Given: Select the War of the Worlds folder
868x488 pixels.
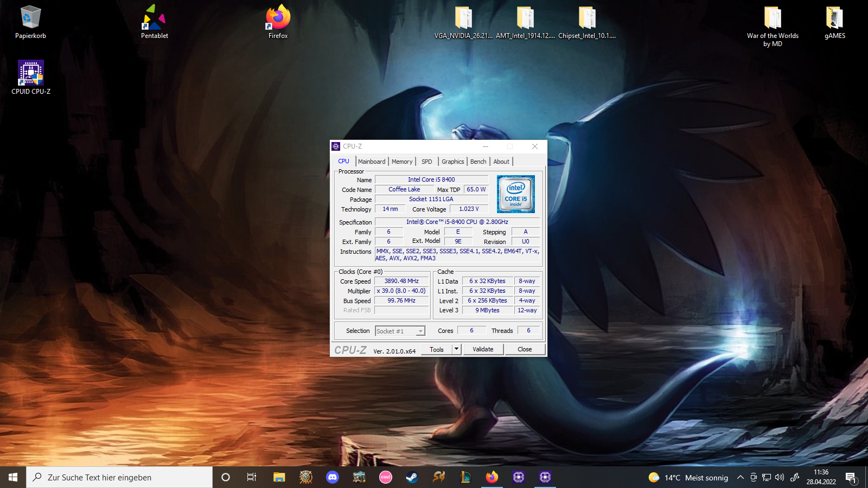Looking at the screenshot, I should tap(773, 27).
